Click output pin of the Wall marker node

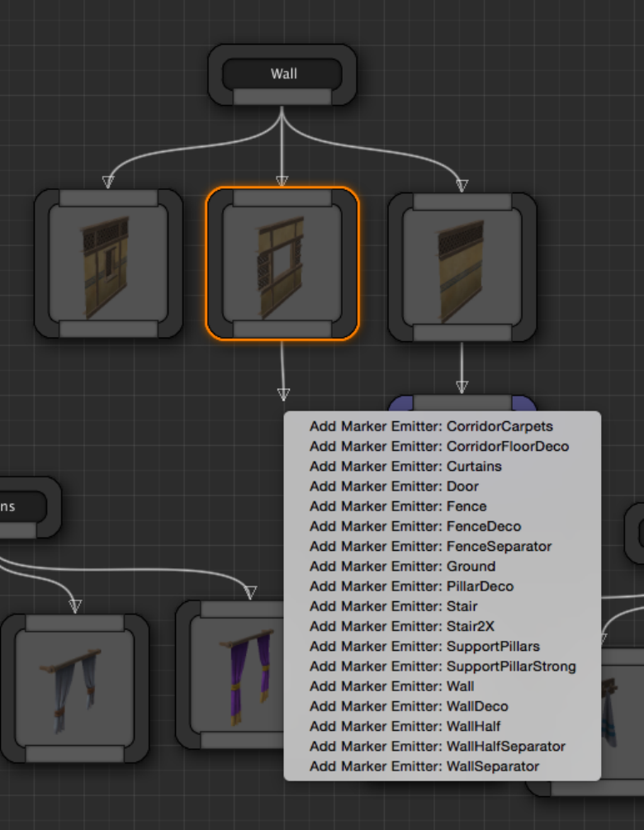click(x=282, y=97)
